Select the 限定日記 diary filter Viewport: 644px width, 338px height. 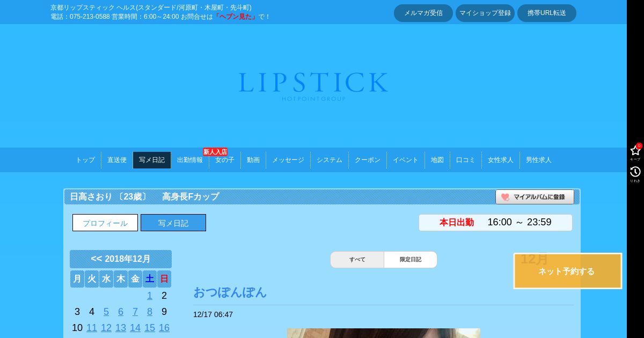411,260
